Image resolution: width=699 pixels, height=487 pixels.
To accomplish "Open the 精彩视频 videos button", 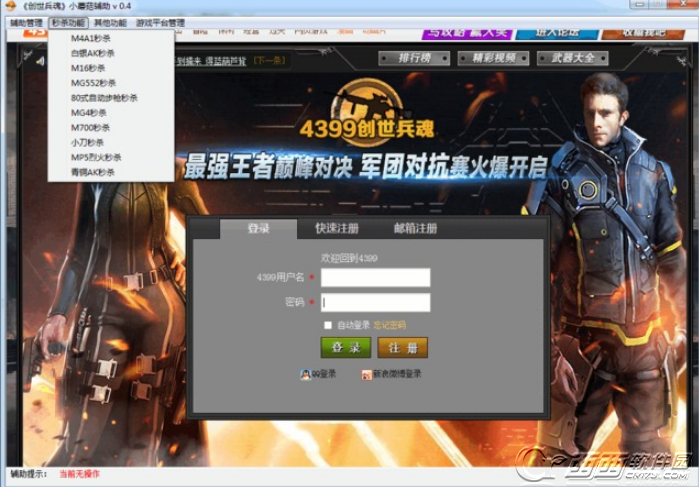I will point(493,58).
